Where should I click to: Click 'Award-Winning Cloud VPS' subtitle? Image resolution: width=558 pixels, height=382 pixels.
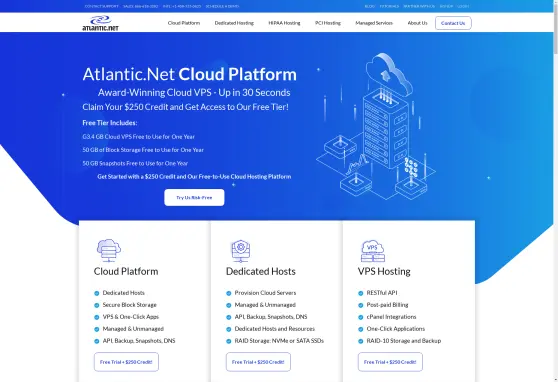point(194,93)
